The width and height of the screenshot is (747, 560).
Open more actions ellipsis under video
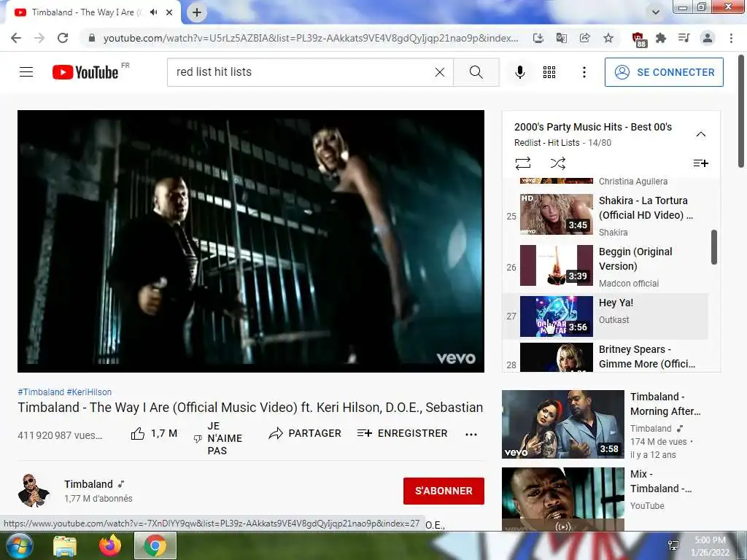coord(471,435)
